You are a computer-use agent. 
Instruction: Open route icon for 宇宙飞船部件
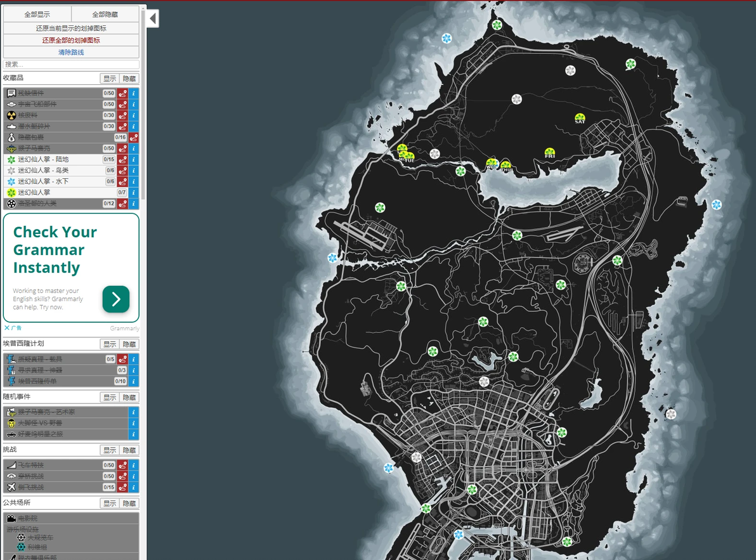tap(122, 104)
